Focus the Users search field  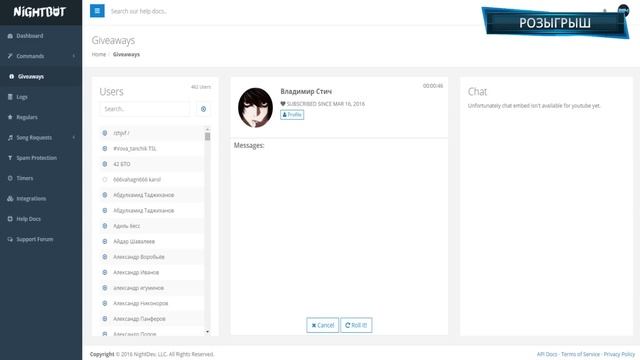tap(144, 109)
